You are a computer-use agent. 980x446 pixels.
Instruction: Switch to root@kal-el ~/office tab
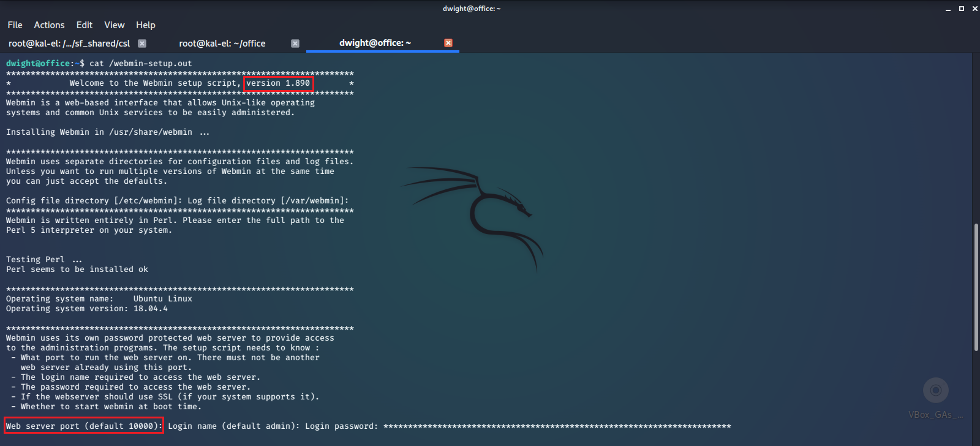[222, 43]
